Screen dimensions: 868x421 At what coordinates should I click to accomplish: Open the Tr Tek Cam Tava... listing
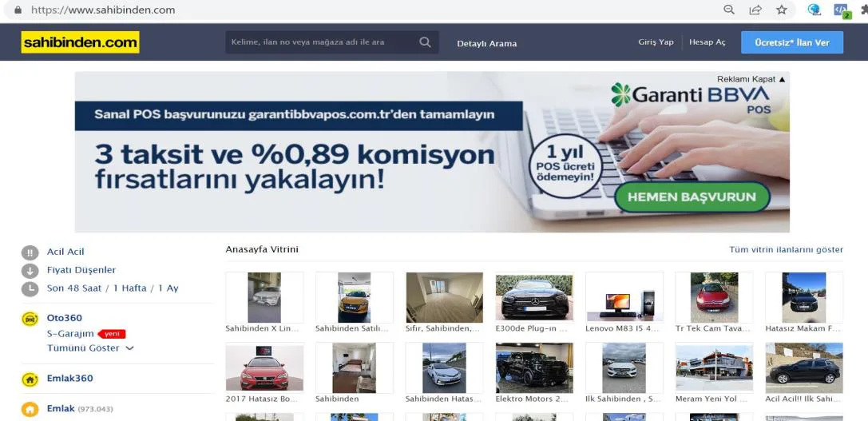point(714,297)
